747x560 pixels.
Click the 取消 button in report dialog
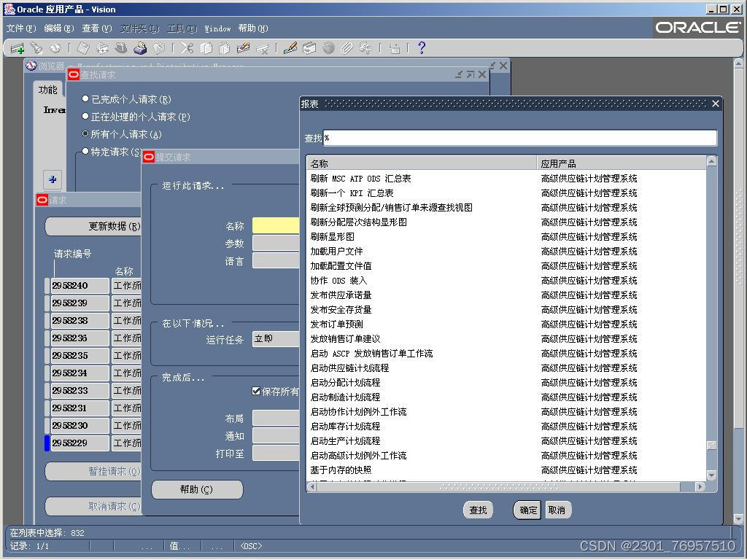557,510
